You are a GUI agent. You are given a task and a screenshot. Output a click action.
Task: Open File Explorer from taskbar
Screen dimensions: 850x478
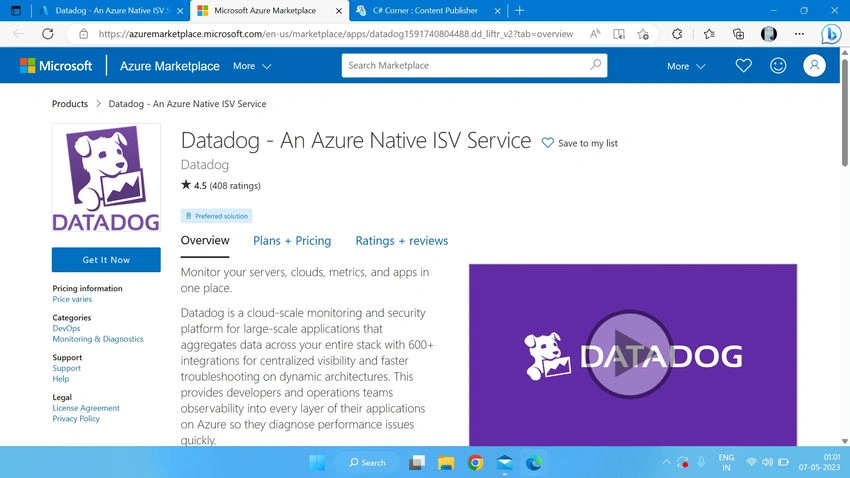(x=446, y=462)
